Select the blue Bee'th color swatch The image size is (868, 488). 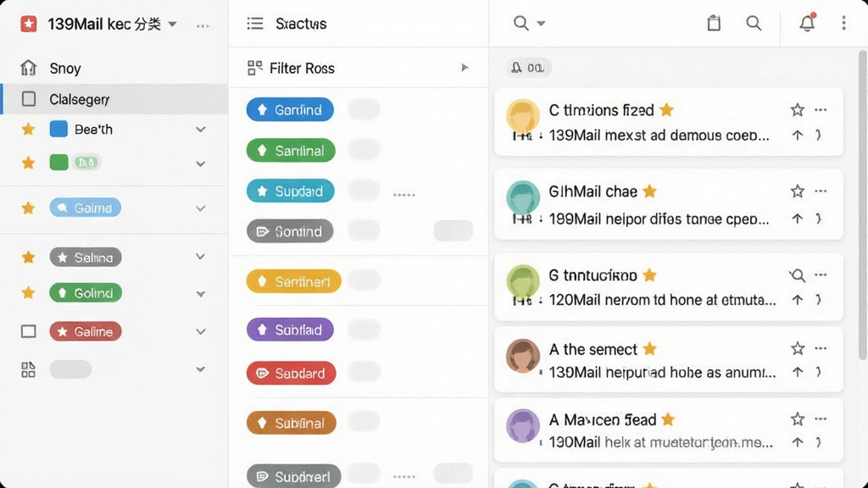[x=58, y=129]
